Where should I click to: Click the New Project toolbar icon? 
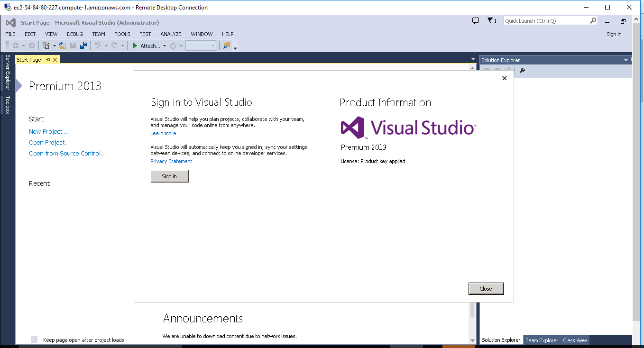(x=46, y=46)
